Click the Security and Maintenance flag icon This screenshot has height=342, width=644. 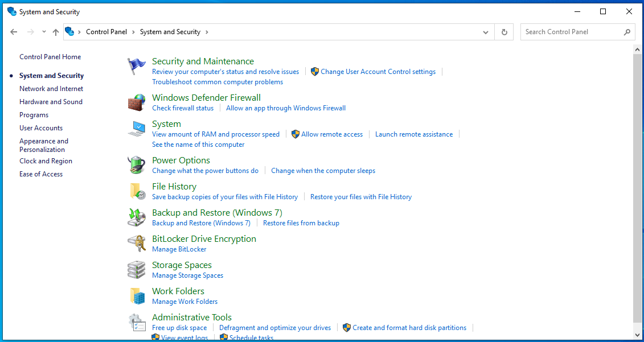pos(136,66)
